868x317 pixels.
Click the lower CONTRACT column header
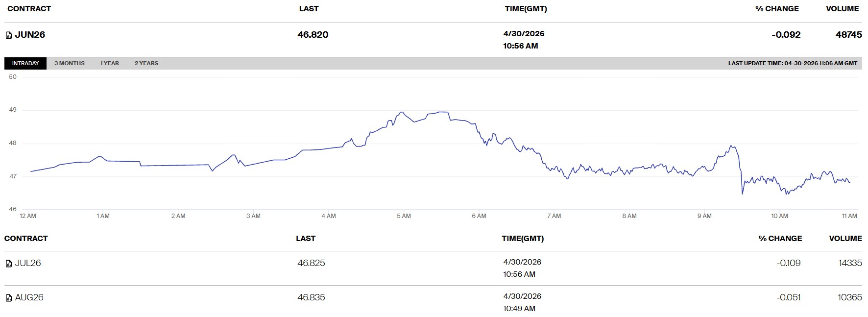pos(26,239)
